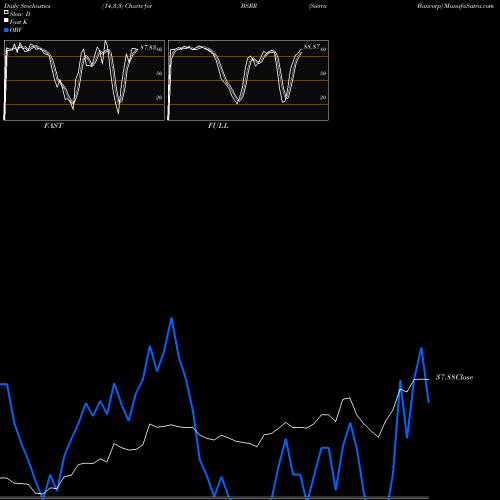Click the FULL chart label

pos(218,126)
